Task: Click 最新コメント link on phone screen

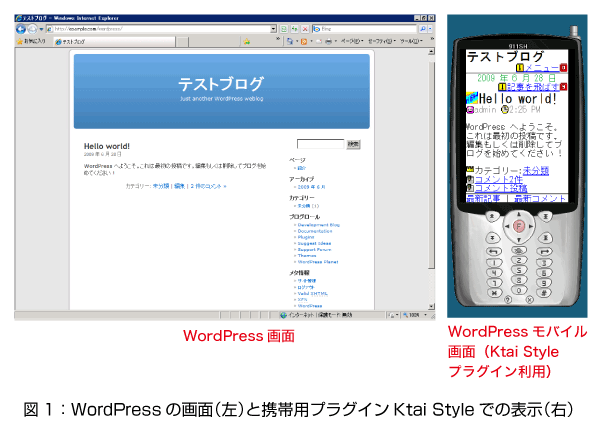Action: [x=540, y=198]
